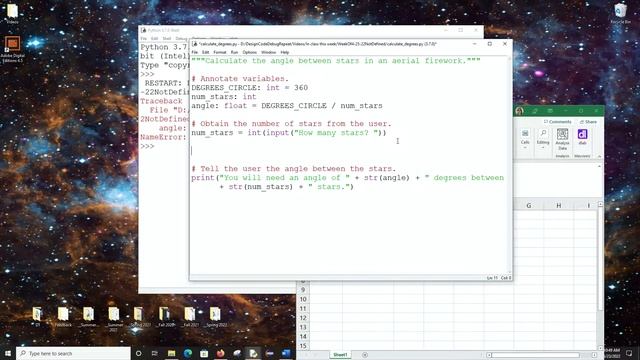The image size is (640, 360).
Task: Open Shell menu in the Python Shell window
Action: tap(167, 38)
